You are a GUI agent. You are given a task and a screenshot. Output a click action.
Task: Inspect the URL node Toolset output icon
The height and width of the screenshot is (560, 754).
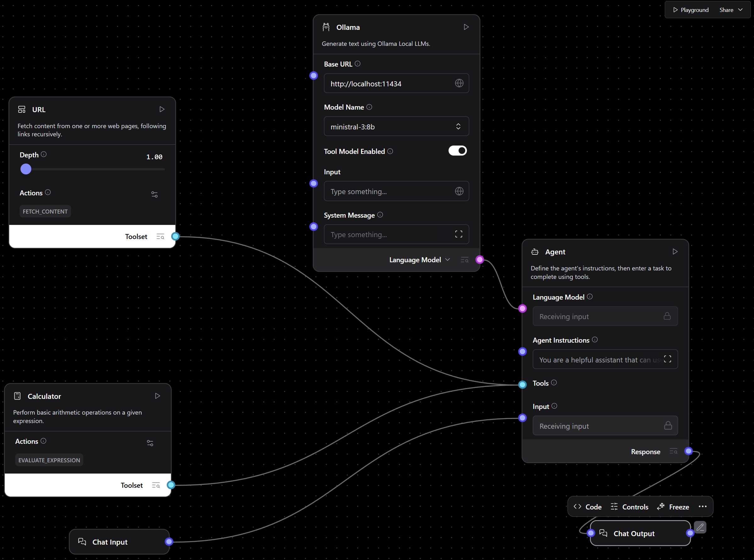160,236
